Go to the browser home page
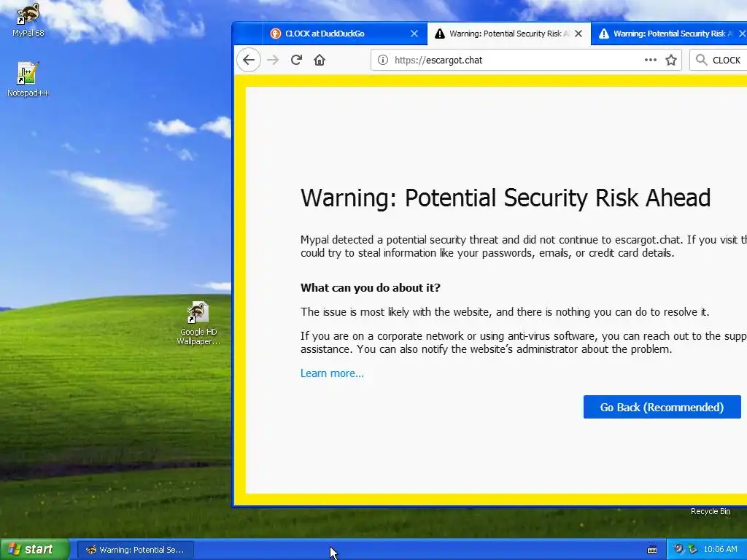 (320, 60)
